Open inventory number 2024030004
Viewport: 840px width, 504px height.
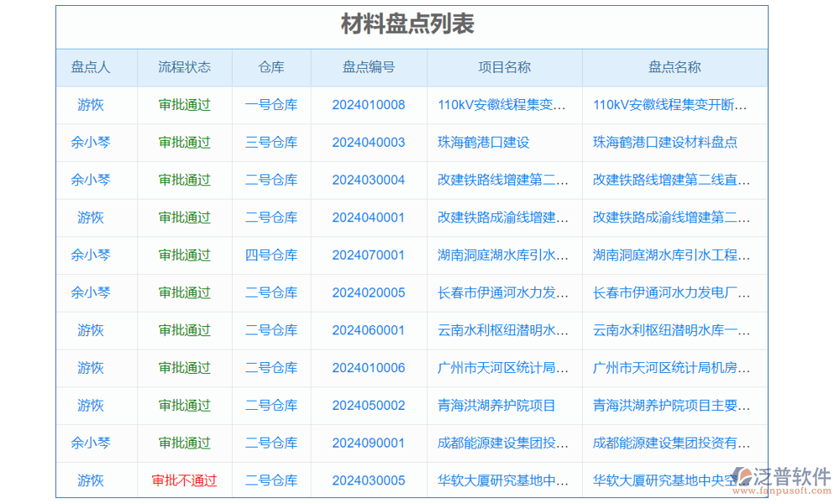pyautogui.click(x=369, y=180)
